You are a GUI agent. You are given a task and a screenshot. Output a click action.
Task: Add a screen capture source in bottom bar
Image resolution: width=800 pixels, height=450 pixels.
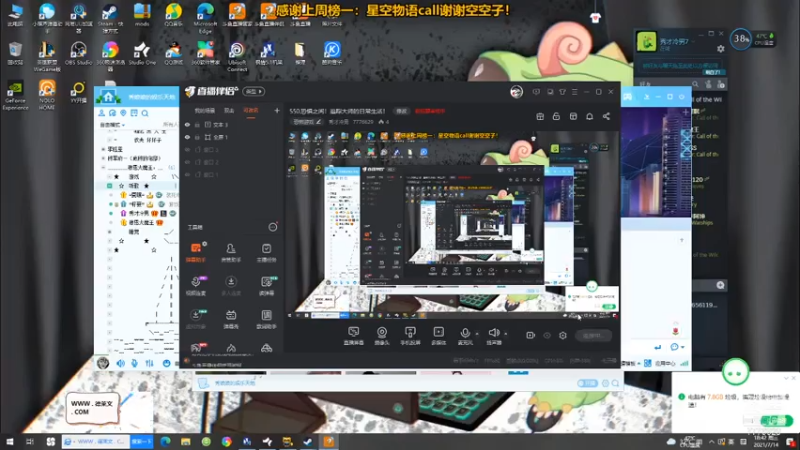(x=354, y=336)
